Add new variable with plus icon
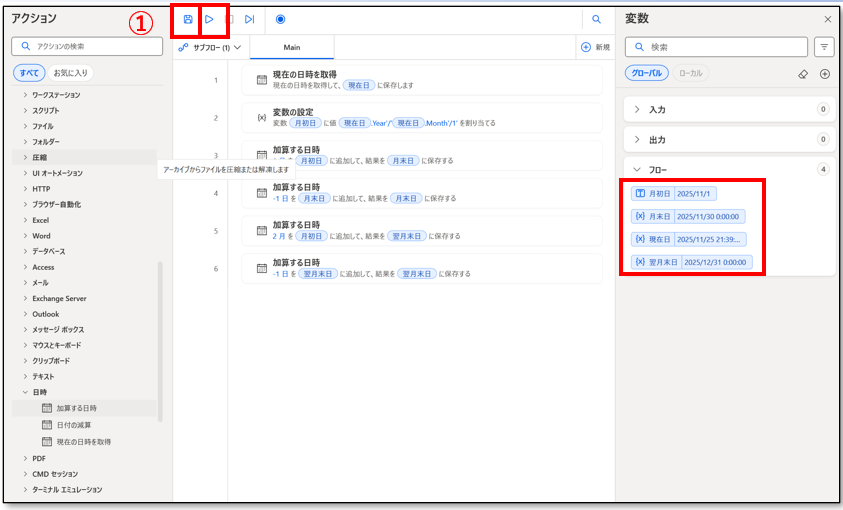The width and height of the screenshot is (843, 510). point(824,74)
